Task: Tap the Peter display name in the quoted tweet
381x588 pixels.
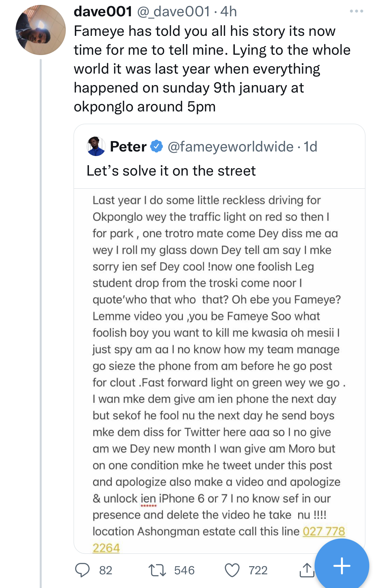Action: point(128,147)
